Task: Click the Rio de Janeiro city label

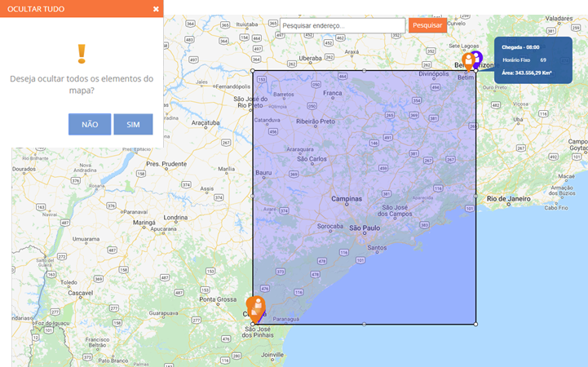Action: (x=509, y=199)
